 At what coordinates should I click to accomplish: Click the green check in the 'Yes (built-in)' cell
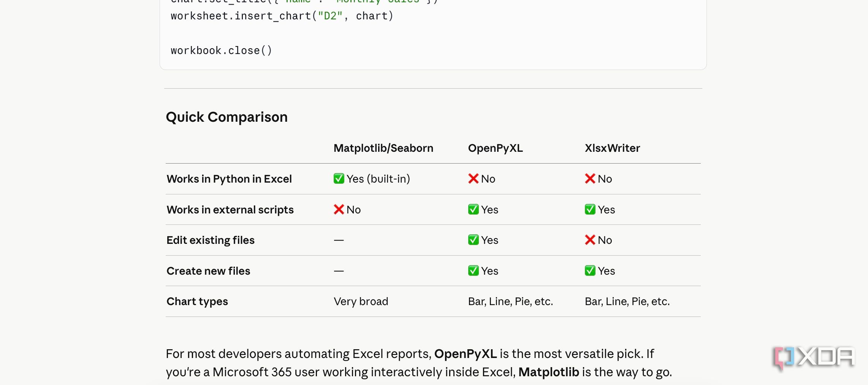(x=339, y=178)
